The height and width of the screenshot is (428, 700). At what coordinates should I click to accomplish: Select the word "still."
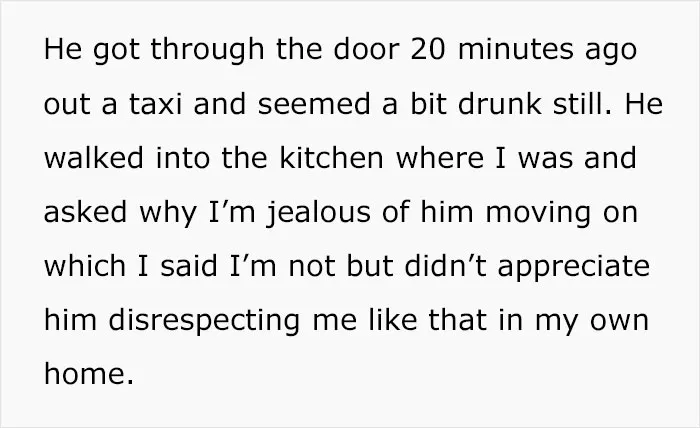pos(583,104)
